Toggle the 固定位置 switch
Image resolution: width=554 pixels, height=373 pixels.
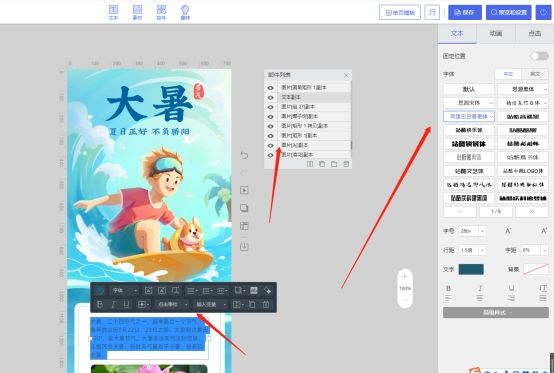[540, 56]
